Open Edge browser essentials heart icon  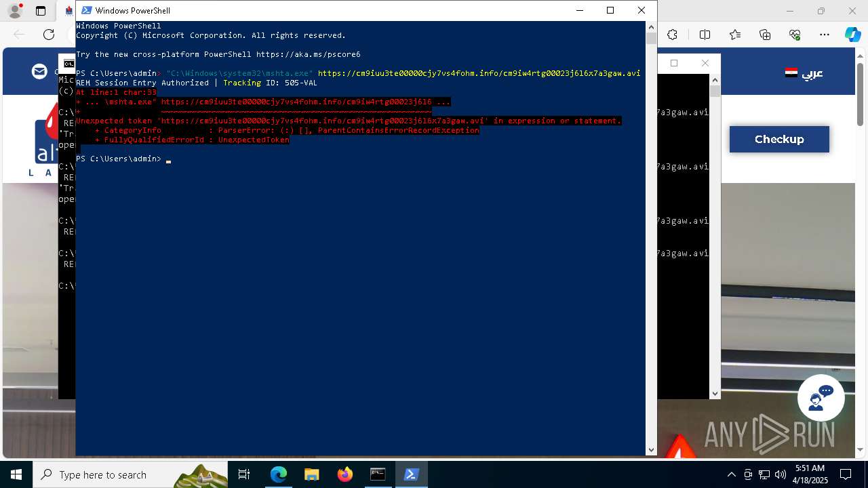click(795, 35)
